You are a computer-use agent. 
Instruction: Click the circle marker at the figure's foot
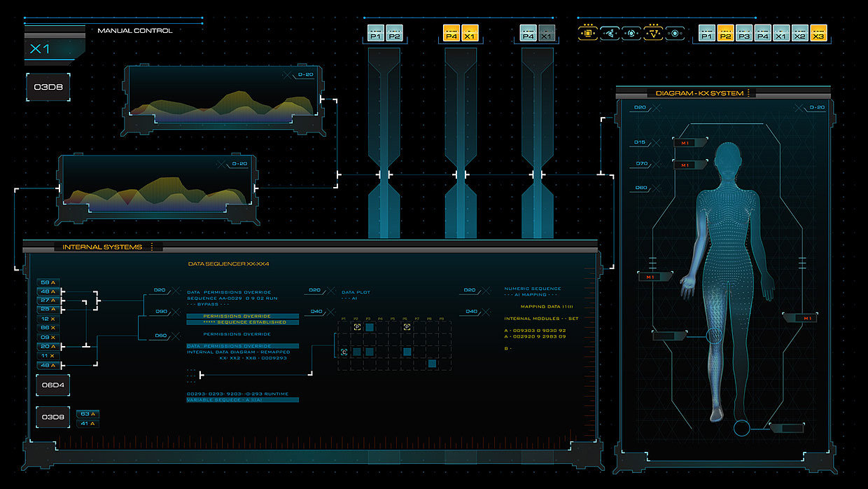[741, 427]
